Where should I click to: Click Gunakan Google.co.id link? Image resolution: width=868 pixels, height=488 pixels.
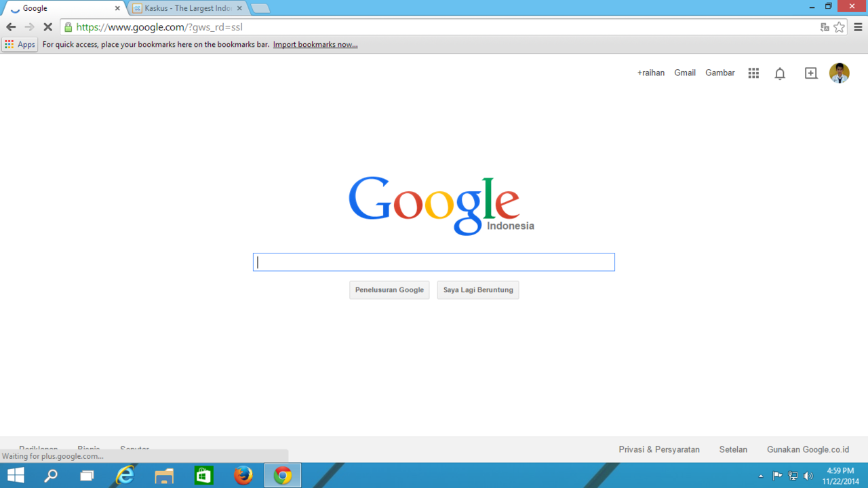(x=808, y=449)
